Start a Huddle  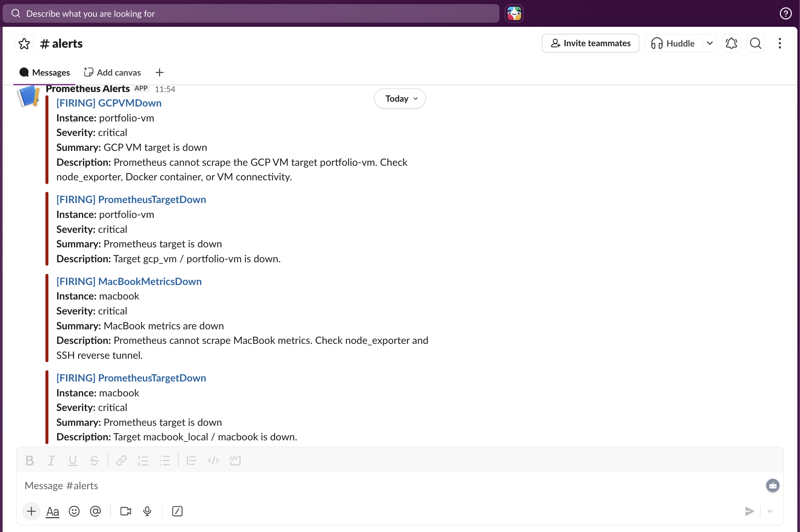pyautogui.click(x=673, y=43)
